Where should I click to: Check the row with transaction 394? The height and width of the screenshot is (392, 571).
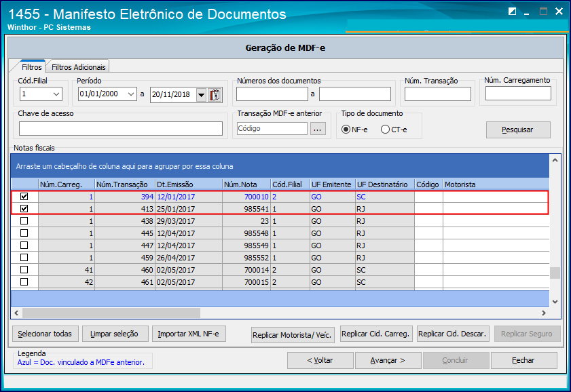click(24, 197)
